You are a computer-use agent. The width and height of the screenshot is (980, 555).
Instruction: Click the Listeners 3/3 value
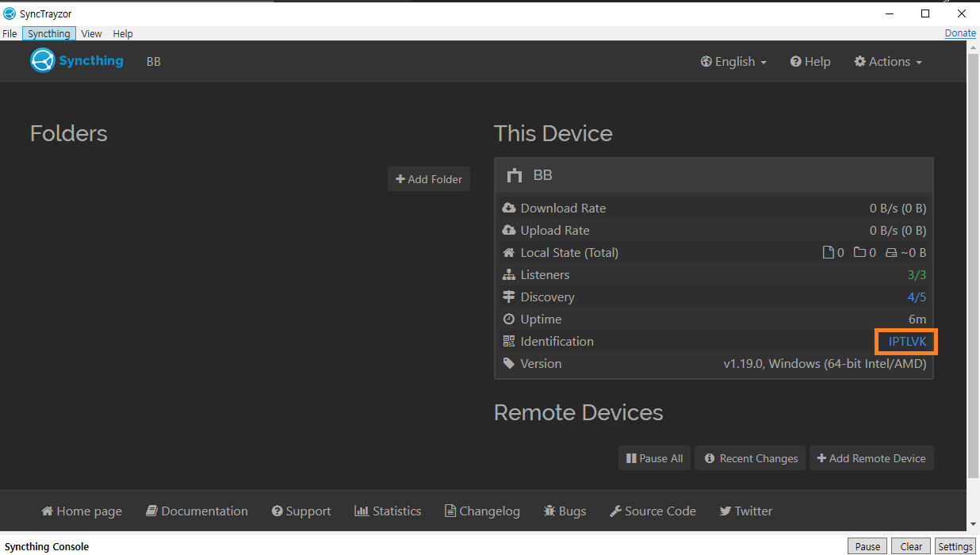tap(917, 274)
